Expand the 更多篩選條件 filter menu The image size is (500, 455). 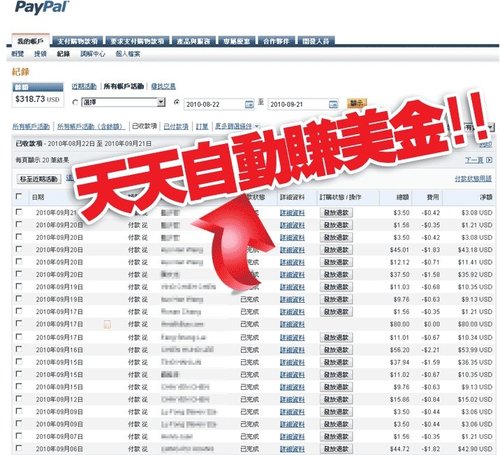click(x=237, y=126)
